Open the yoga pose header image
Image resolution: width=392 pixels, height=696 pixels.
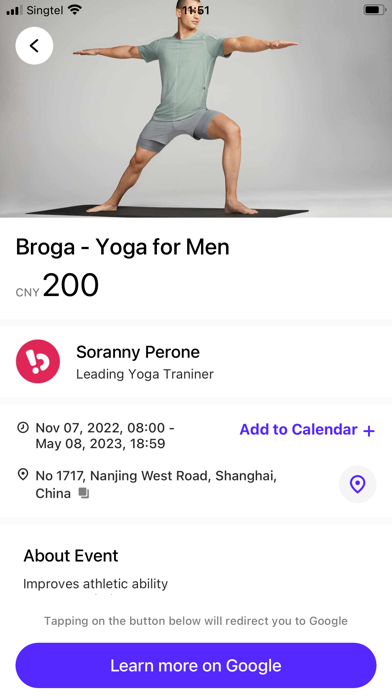pos(196,109)
